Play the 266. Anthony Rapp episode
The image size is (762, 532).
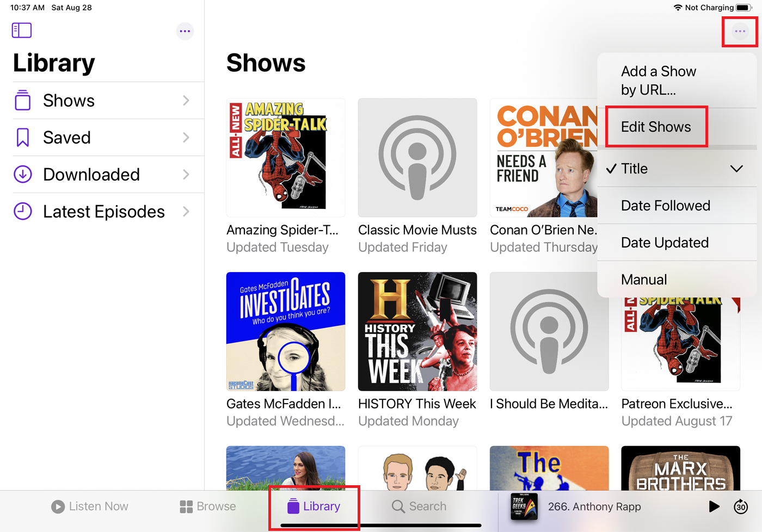click(714, 506)
